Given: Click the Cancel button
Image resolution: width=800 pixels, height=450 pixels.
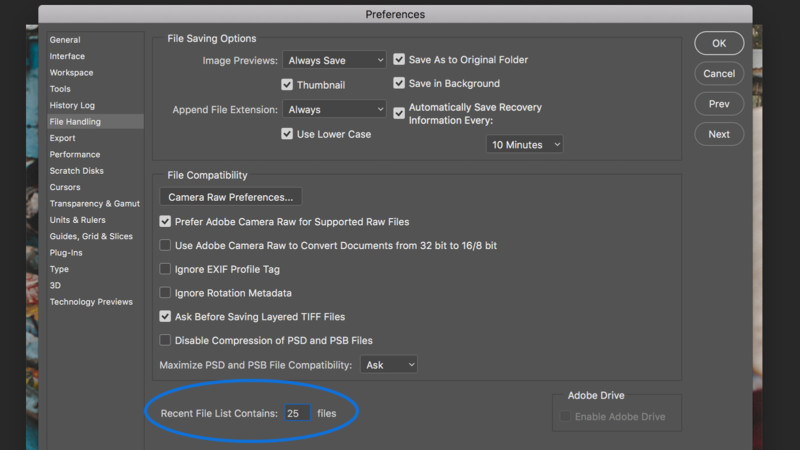Looking at the screenshot, I should tap(719, 73).
